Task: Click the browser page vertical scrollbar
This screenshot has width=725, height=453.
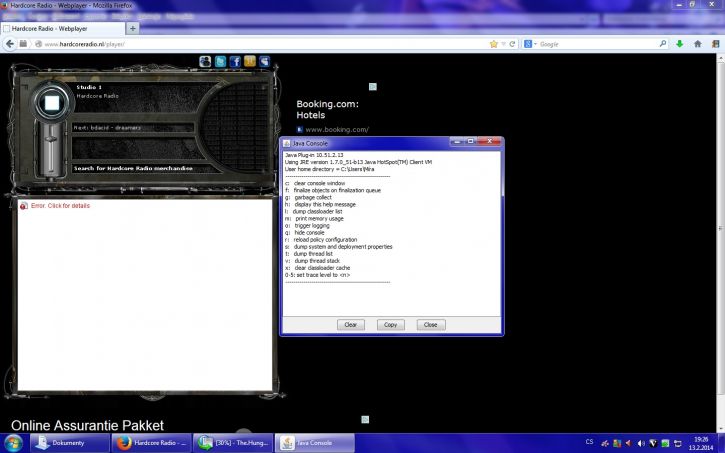Action: (720, 243)
